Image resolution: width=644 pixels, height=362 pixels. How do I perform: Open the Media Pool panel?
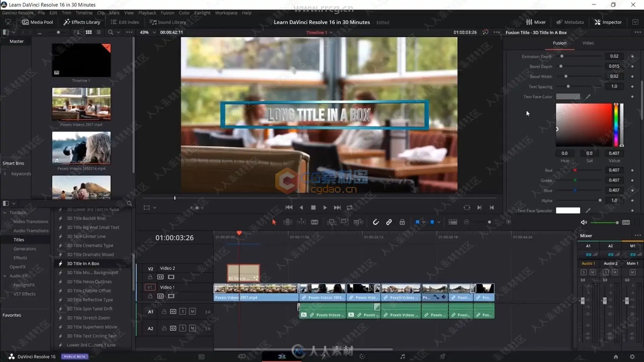[x=38, y=22]
